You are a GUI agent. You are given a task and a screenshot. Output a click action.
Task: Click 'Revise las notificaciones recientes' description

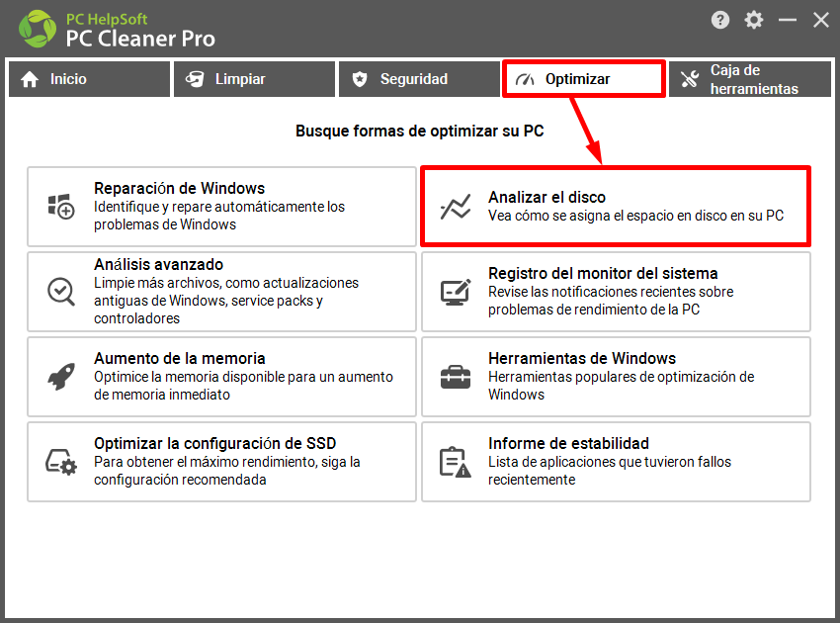pyautogui.click(x=611, y=301)
